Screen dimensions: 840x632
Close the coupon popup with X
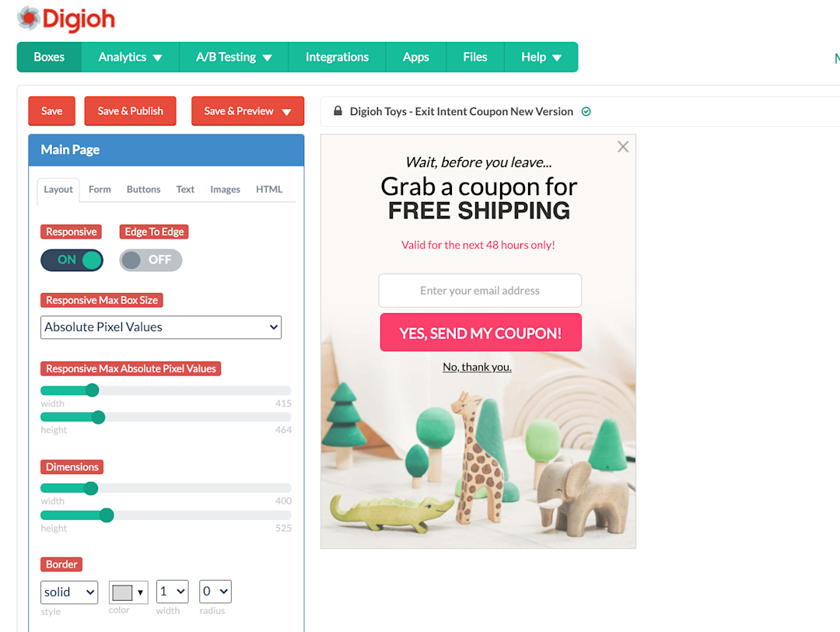point(622,147)
